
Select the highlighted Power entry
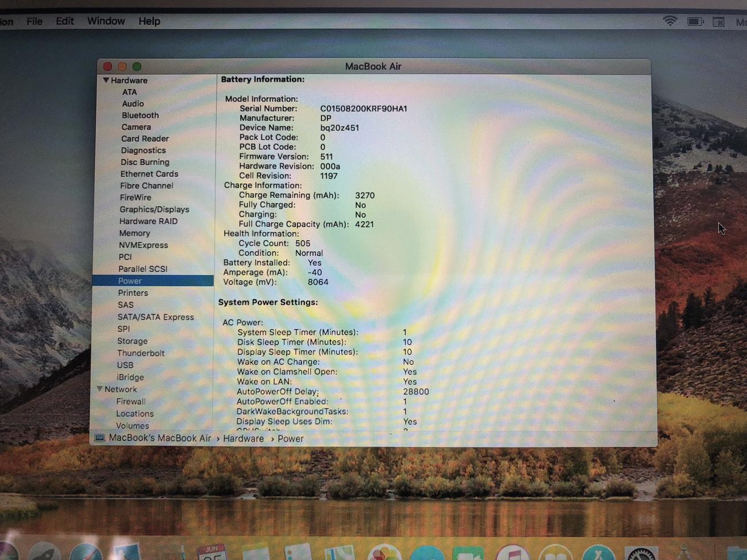click(x=153, y=281)
